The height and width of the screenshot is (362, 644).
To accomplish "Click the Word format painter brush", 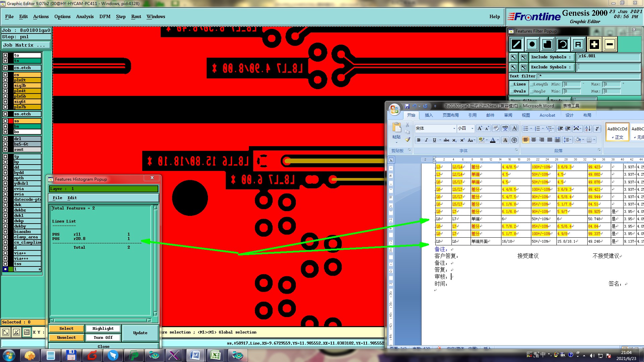I will tap(408, 139).
